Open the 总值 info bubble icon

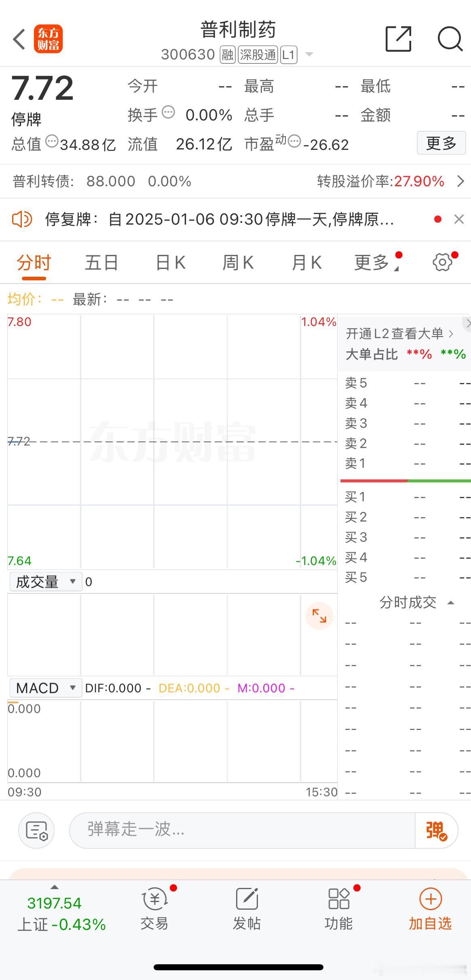(52, 141)
